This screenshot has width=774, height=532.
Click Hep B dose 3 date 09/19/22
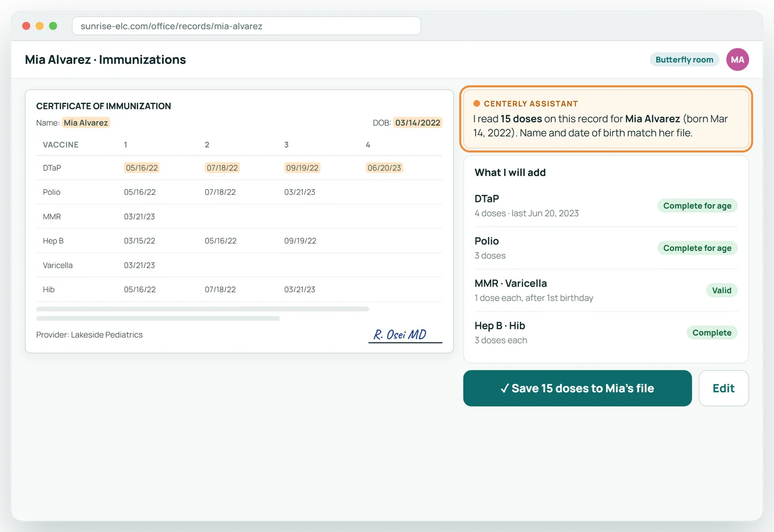(300, 241)
